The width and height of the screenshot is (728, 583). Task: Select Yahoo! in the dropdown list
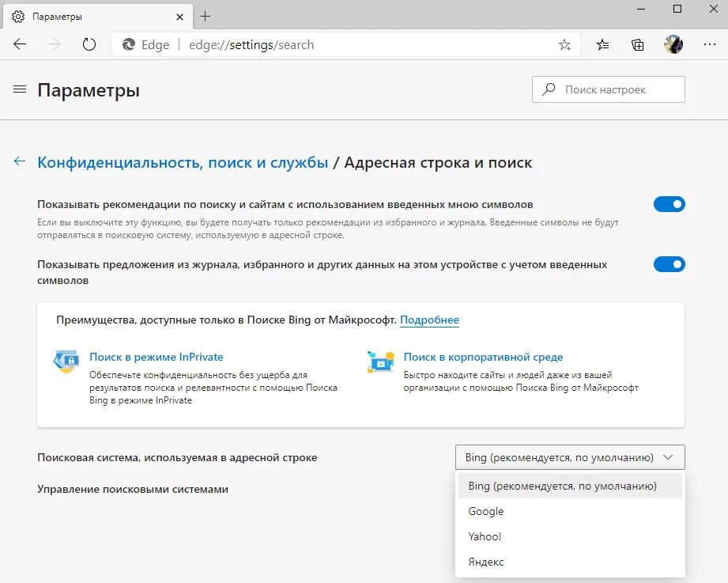570,536
